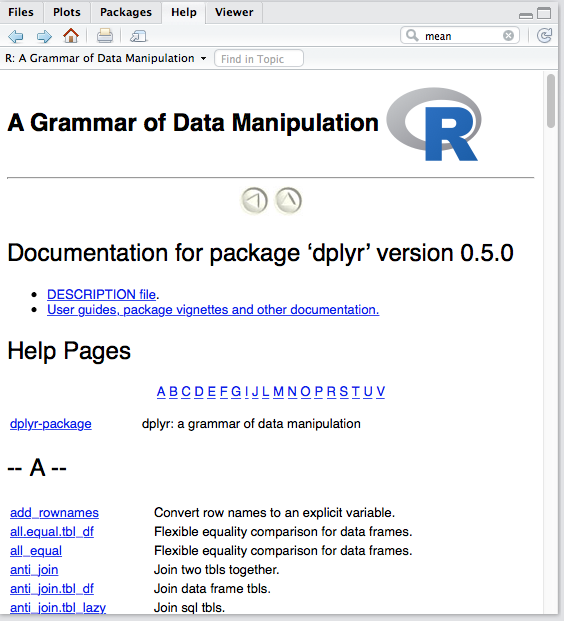Print the help topic using printer icon
The width and height of the screenshot is (564, 621).
105,36
